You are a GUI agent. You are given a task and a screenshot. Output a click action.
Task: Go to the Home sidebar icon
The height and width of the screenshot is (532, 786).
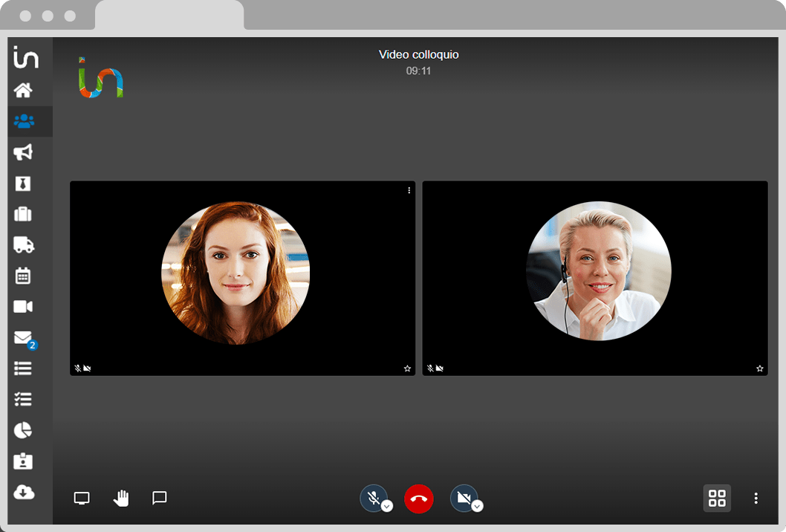23,90
